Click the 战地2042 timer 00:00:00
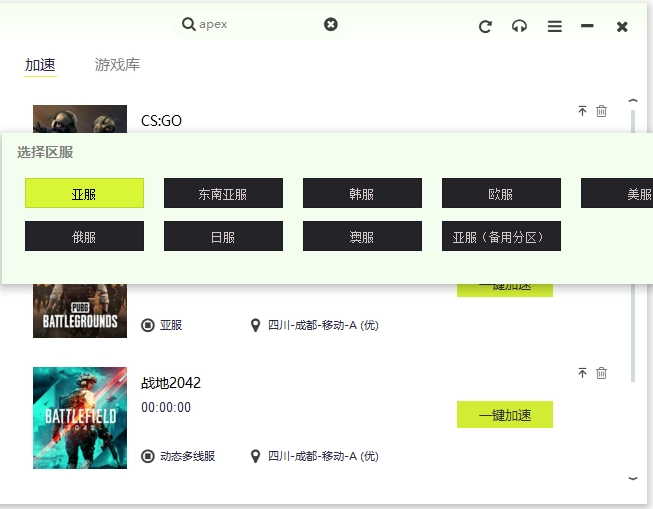Screen dimensions: 653x509 166,407
